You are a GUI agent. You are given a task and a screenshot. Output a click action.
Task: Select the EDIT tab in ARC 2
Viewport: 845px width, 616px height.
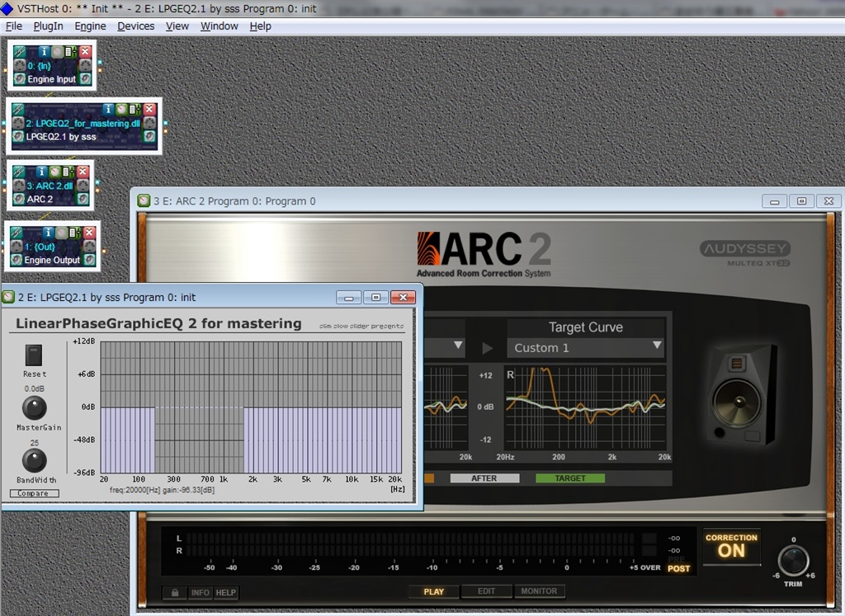486,591
